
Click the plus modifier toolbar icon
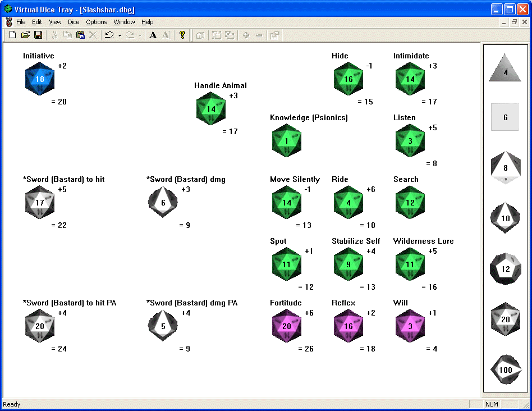[246, 35]
